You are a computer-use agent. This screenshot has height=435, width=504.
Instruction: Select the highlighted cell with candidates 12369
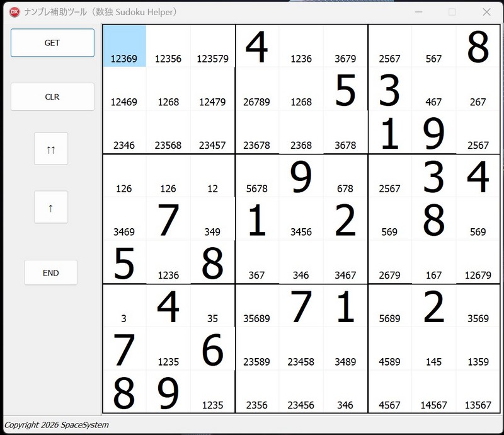[x=124, y=47]
